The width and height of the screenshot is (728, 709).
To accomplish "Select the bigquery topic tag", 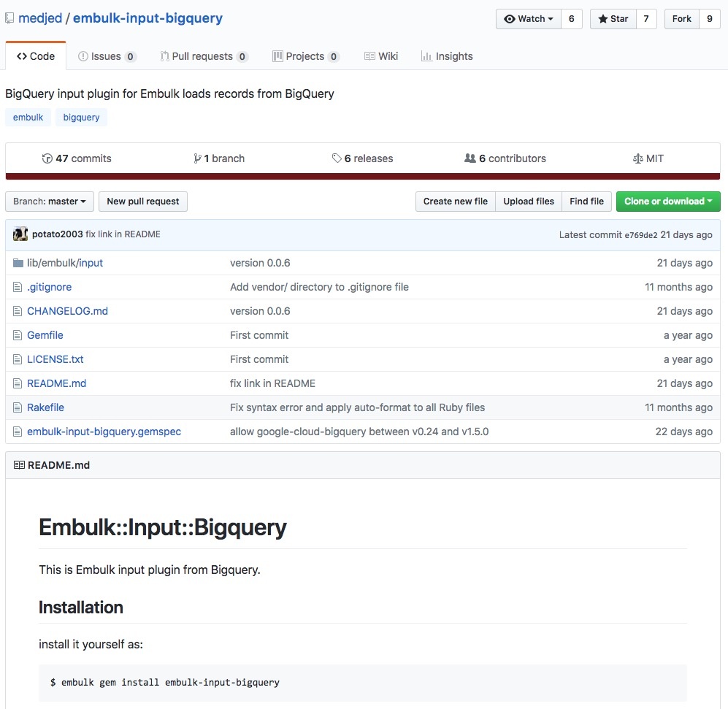I will (x=81, y=118).
